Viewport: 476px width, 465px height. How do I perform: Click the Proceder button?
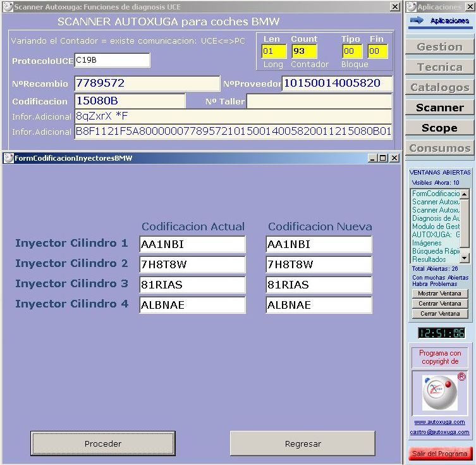click(x=103, y=443)
